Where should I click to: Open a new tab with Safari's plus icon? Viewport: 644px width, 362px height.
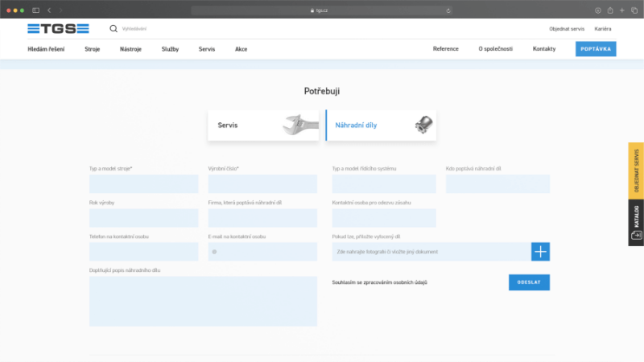pyautogui.click(x=622, y=10)
